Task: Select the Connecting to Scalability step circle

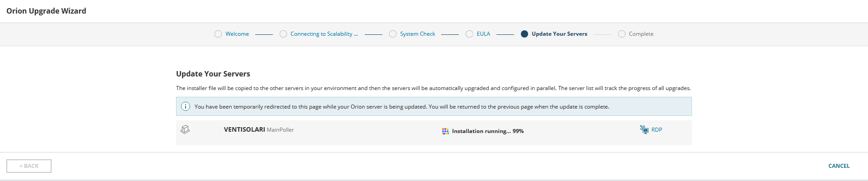Action: [283, 34]
